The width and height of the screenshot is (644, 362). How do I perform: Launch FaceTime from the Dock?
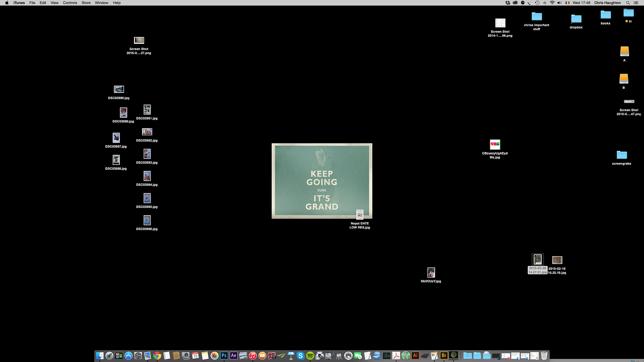click(358, 356)
